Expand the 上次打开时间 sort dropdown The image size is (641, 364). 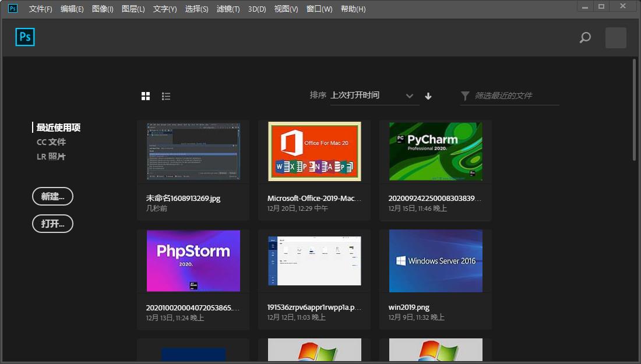pyautogui.click(x=375, y=96)
